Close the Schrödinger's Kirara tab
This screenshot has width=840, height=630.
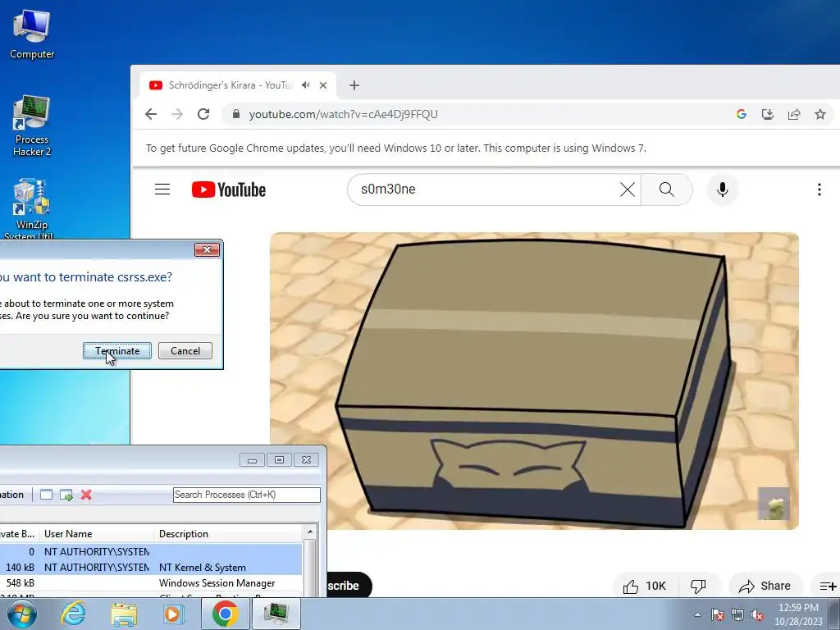pyautogui.click(x=323, y=85)
